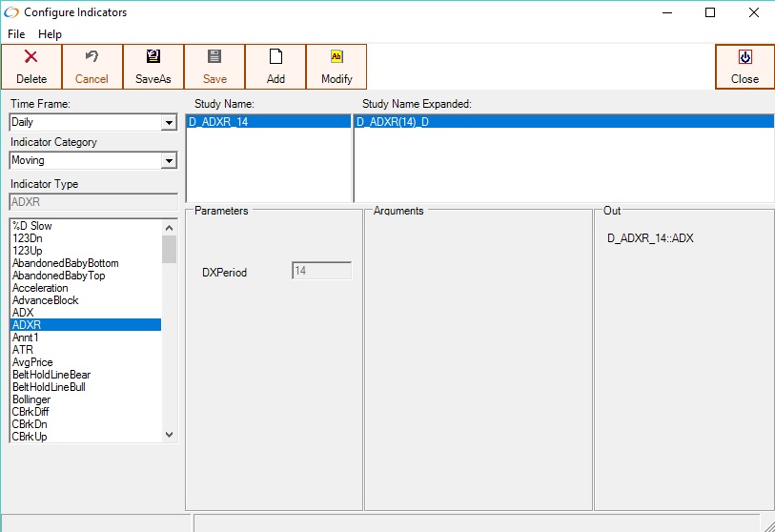Select D_ADXR(14)_D in Study Name Expanded
This screenshot has height=532, width=775.
[x=394, y=122]
